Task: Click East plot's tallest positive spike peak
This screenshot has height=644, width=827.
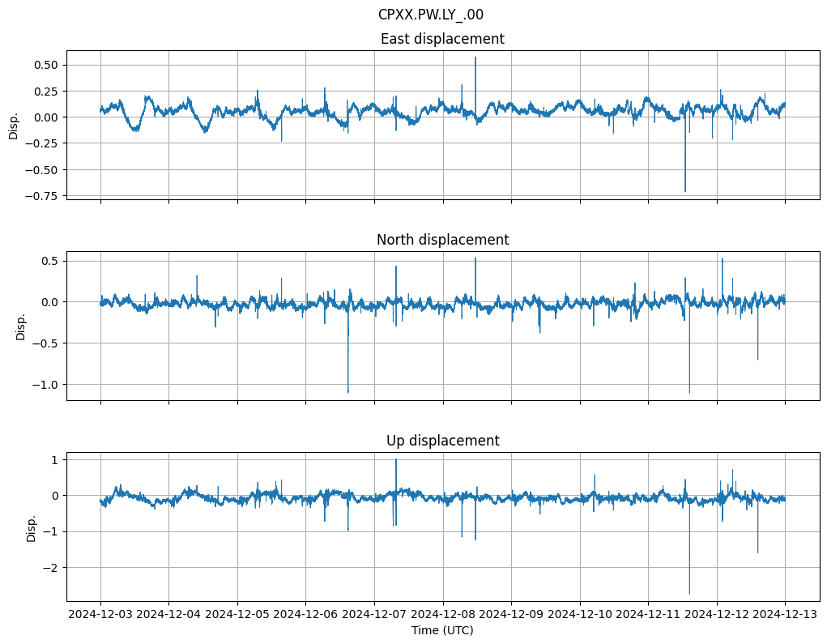Action: click(475, 58)
